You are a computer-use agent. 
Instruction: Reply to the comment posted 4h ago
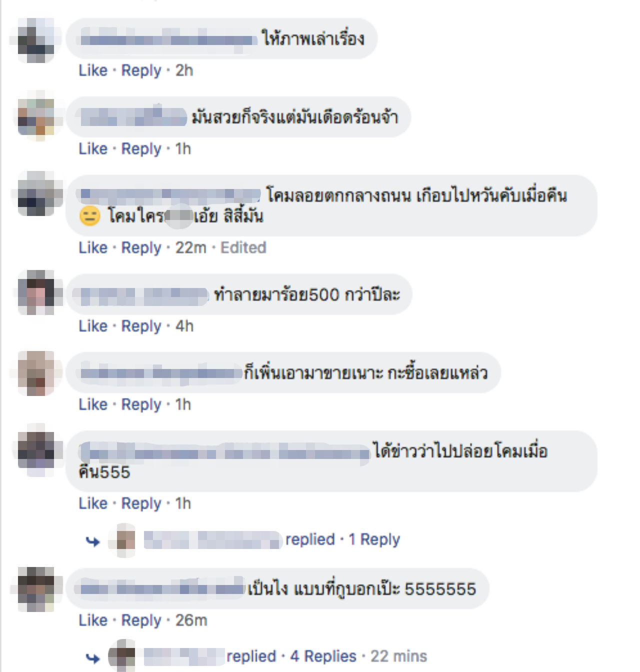[141, 326]
